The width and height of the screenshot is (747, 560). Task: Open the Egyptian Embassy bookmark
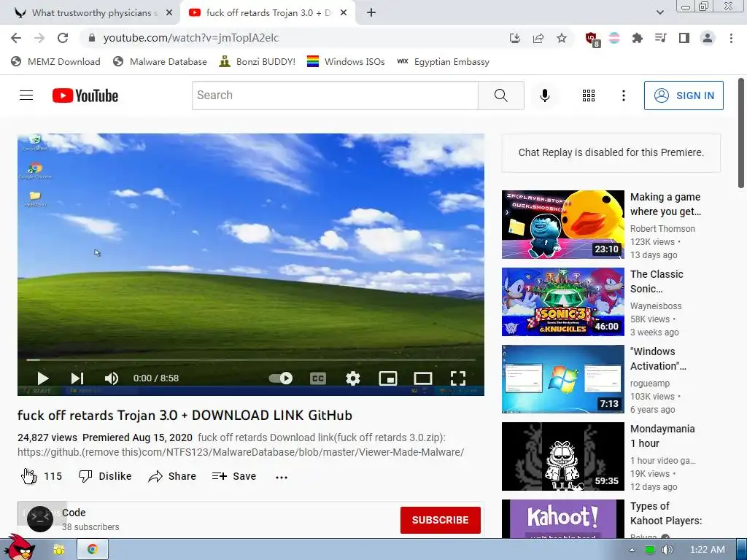(443, 61)
